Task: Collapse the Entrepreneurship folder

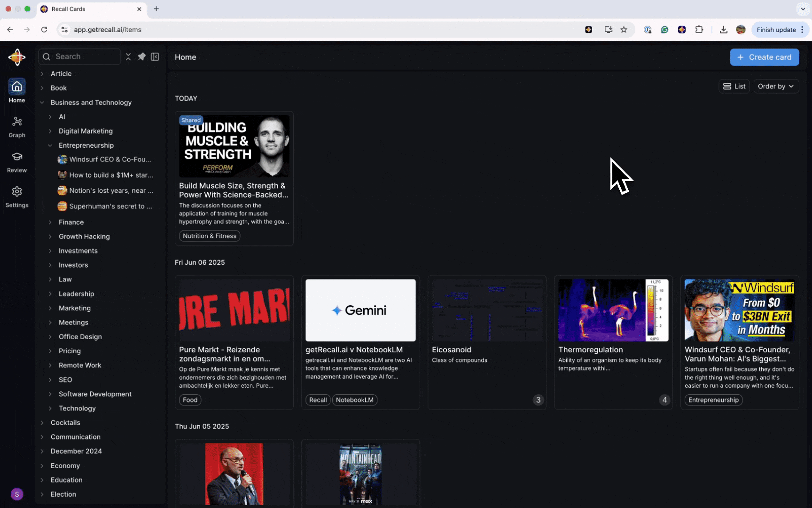Action: pos(50,145)
